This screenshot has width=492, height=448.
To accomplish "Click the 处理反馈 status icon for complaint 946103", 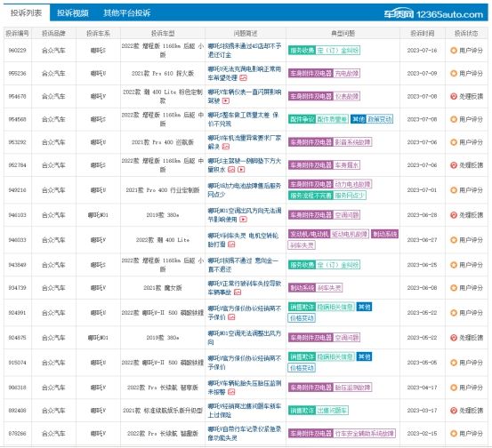I will (454, 215).
